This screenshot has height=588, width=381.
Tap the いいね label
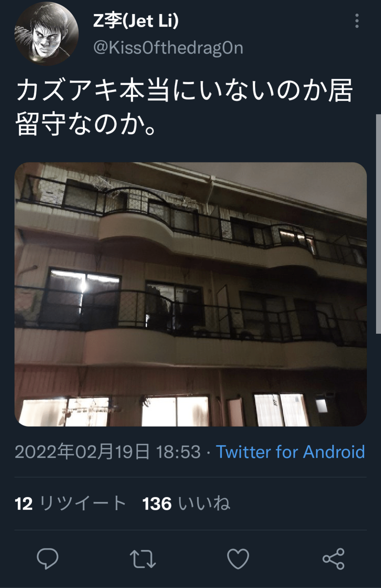click(204, 503)
